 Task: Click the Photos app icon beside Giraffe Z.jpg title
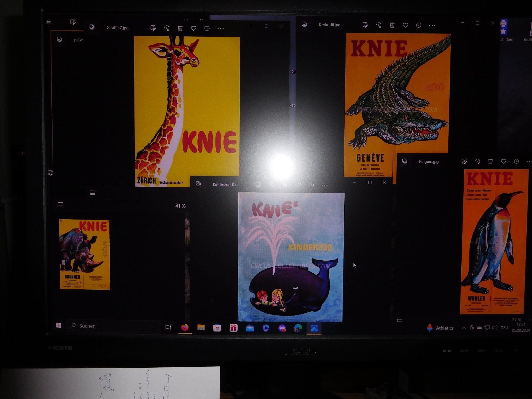92,27
